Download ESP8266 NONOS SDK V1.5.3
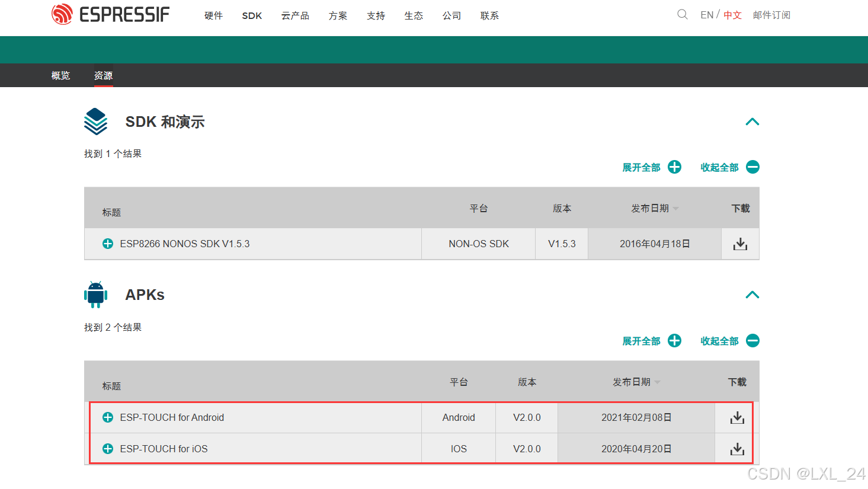868x489 pixels. 740,244
